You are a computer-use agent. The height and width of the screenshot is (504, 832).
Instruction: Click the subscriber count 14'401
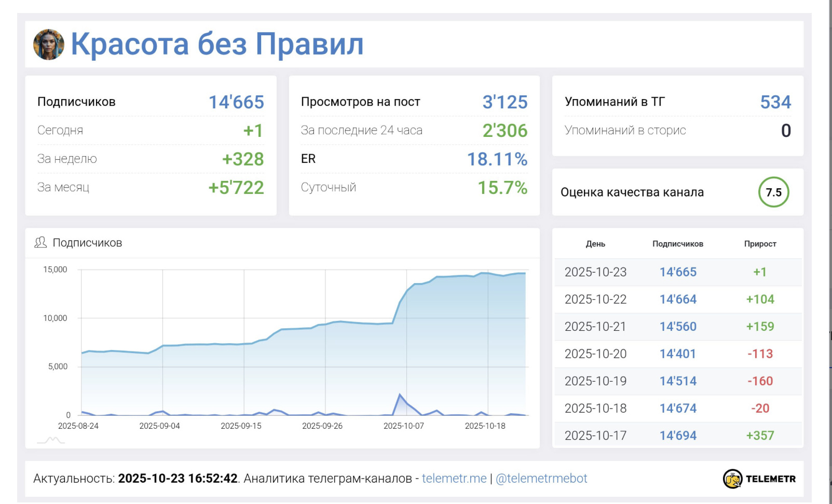click(x=678, y=354)
